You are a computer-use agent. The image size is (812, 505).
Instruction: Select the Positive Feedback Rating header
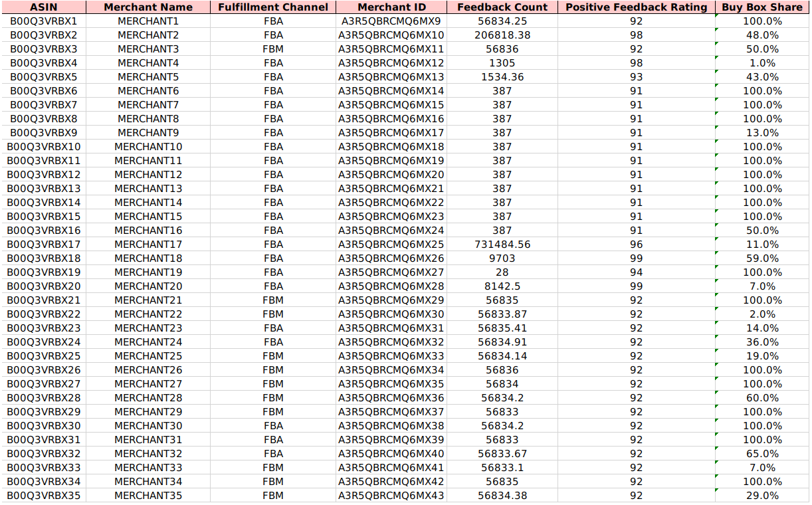click(x=637, y=7)
